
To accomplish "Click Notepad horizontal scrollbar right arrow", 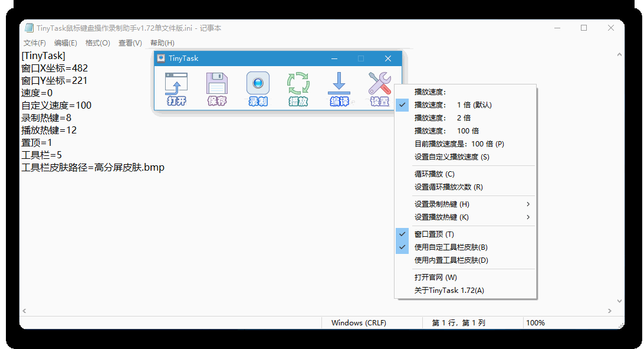I will tap(610, 311).
